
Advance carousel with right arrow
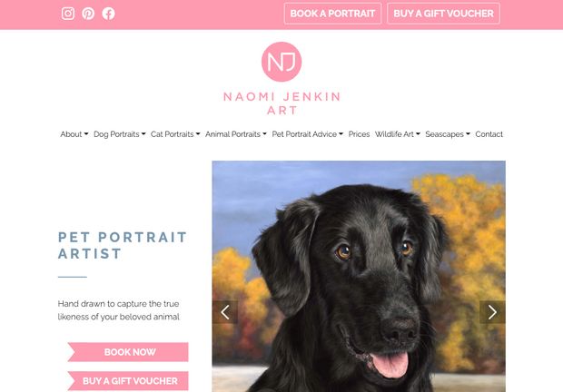[492, 312]
